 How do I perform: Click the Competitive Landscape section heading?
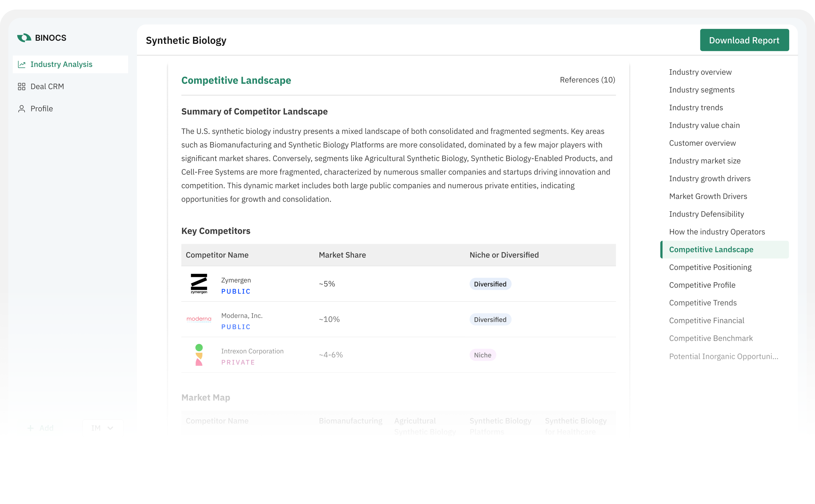pos(236,80)
